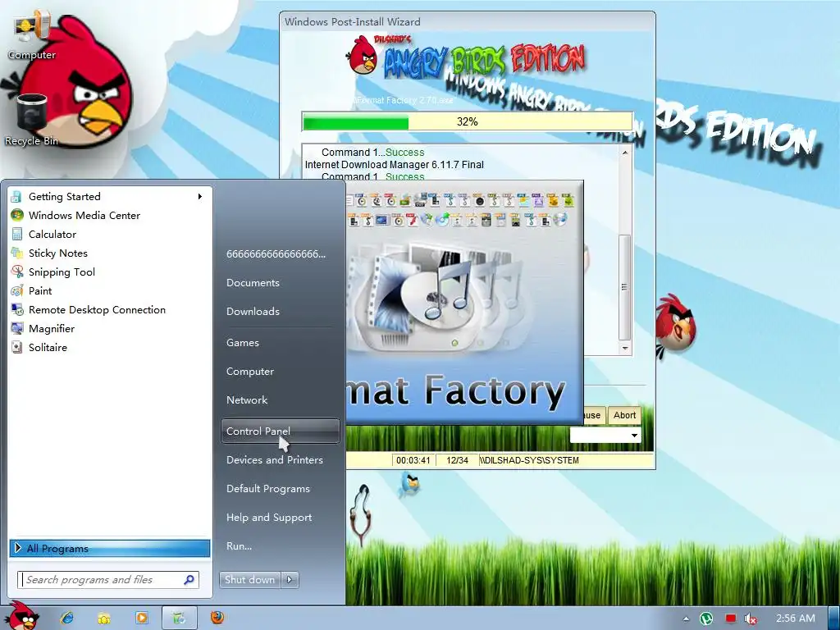Click Abort in Post-Install Wizard
Viewport: 840px width, 630px height.
(x=624, y=415)
